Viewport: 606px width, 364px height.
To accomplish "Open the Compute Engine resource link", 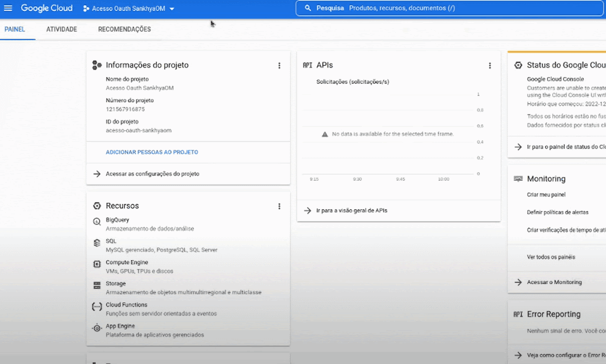I will click(x=127, y=262).
